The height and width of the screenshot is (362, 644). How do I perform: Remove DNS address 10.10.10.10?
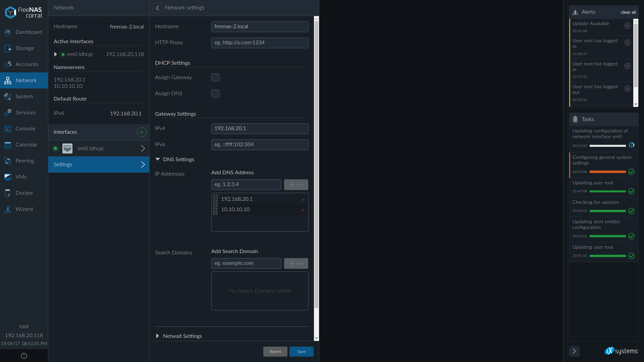tap(303, 210)
